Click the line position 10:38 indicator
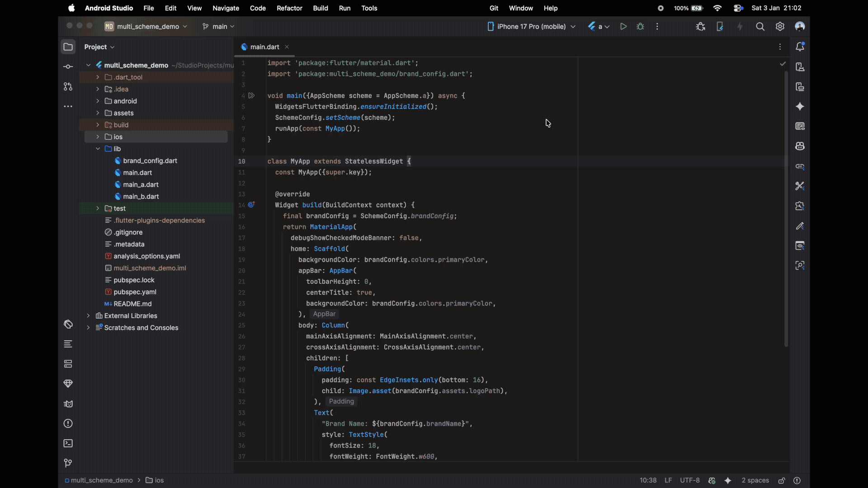 click(x=648, y=480)
